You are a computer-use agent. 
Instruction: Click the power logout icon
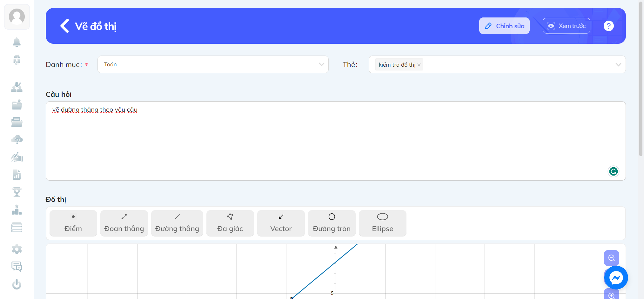point(17,284)
